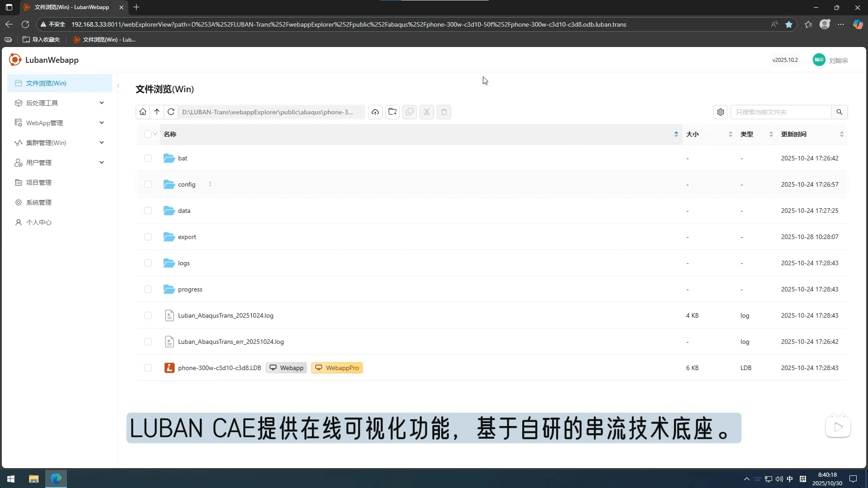Click the upload file cloud icon
The width and height of the screenshot is (868, 488).
(375, 112)
